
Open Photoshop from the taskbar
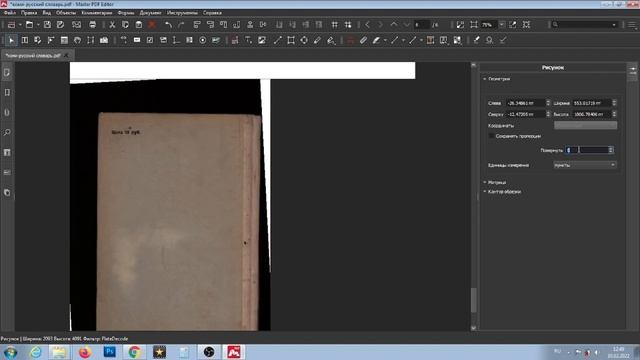109,352
